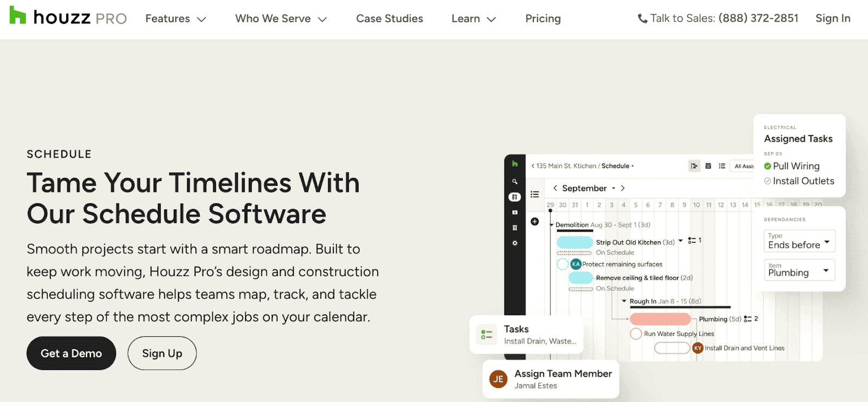Check the Protect remaining surfaces circle
The width and height of the screenshot is (868, 402).
[x=563, y=264]
